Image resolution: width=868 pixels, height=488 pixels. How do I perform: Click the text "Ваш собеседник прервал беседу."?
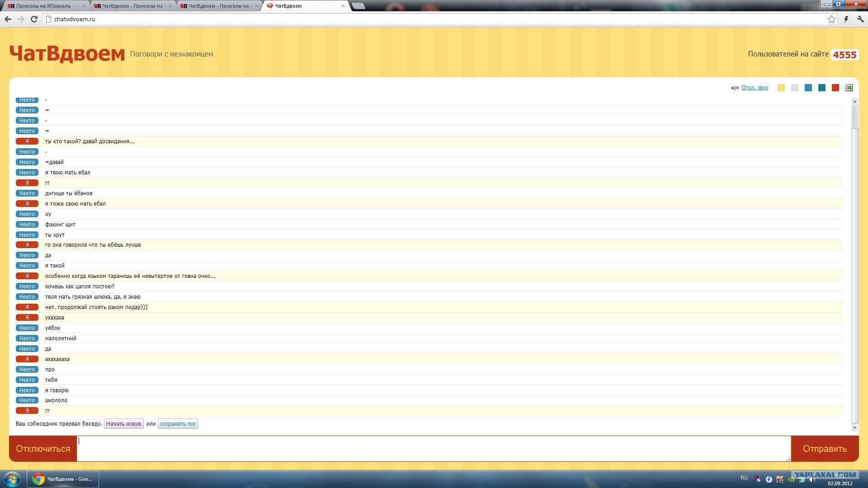[x=59, y=424]
